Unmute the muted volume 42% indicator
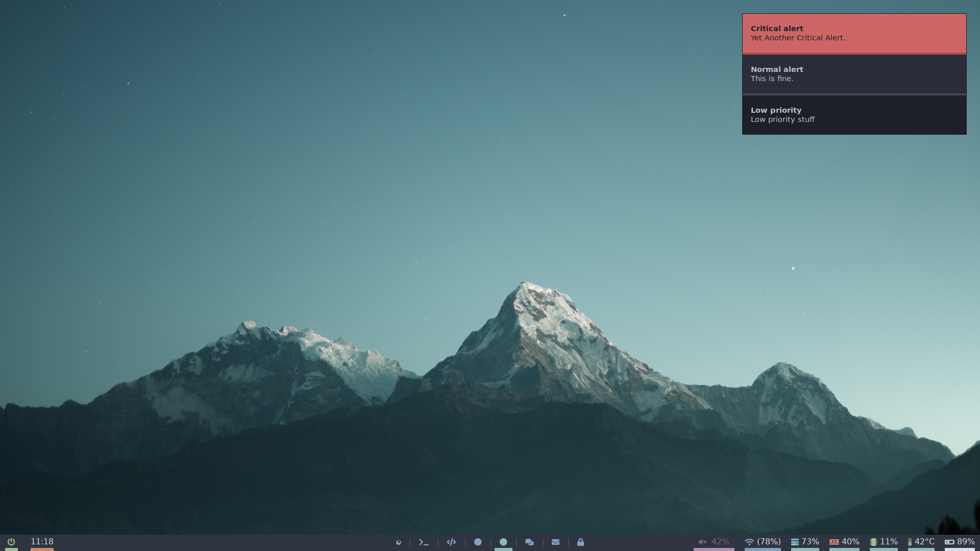Viewport: 980px width, 551px height. 714,542
